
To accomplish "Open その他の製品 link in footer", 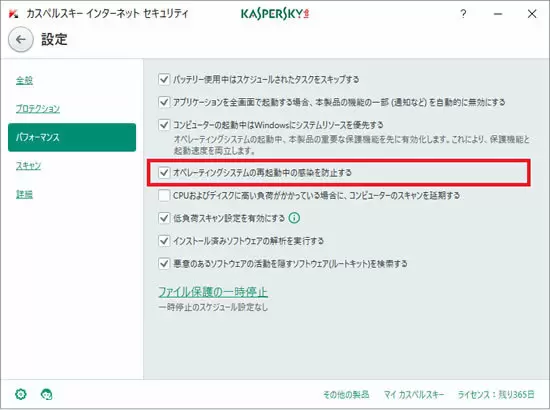I will pos(346,395).
